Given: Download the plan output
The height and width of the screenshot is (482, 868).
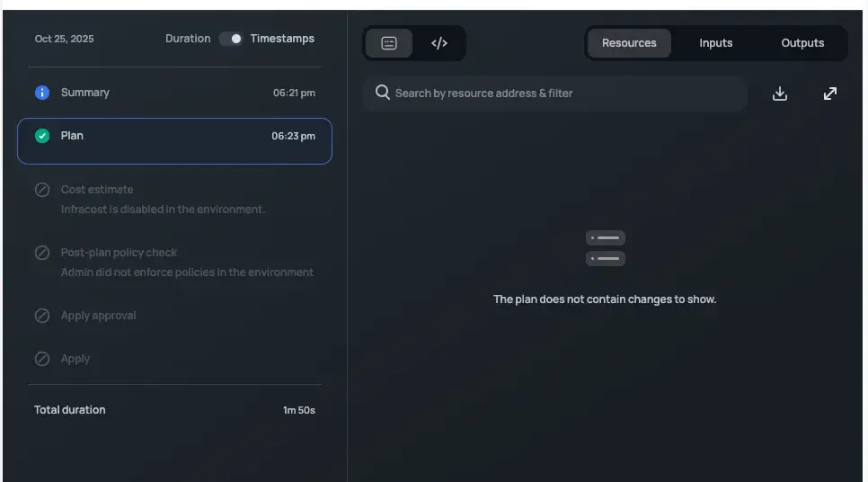Looking at the screenshot, I should 779,94.
